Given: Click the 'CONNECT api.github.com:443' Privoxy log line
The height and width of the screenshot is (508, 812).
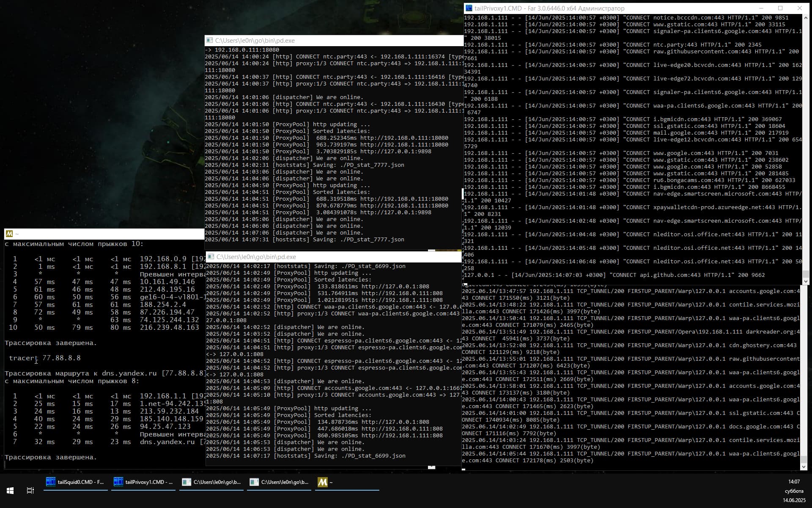Looking at the screenshot, I should [614, 275].
